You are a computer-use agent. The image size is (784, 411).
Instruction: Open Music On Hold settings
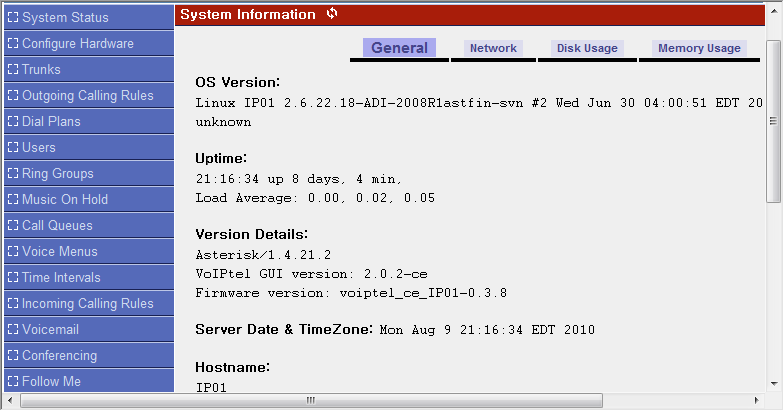pos(89,199)
